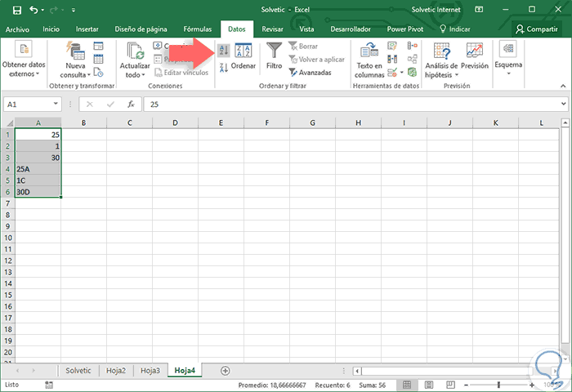Click the Administrar modelo de datos icon
The width and height of the screenshot is (572, 392).
tap(413, 73)
